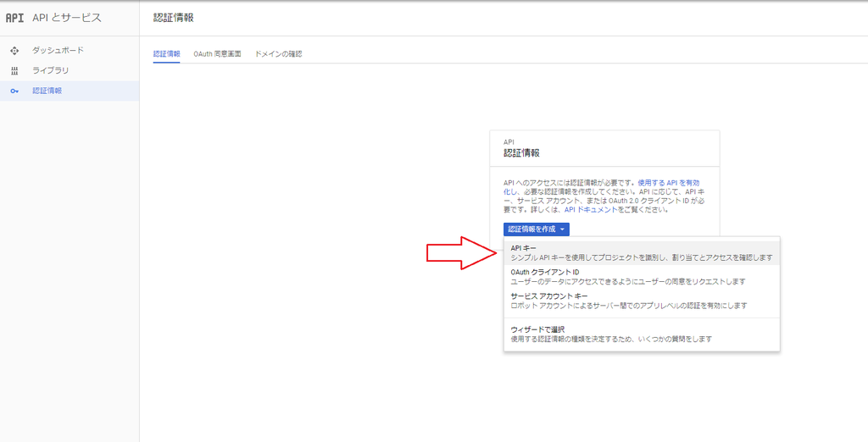868x442 pixels.
Task: Choose ウィザードで選択 menu entry
Action: (642, 334)
